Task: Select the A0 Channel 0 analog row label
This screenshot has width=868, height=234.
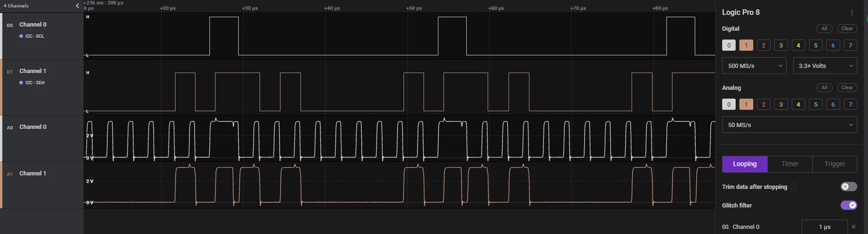Action: point(33,127)
